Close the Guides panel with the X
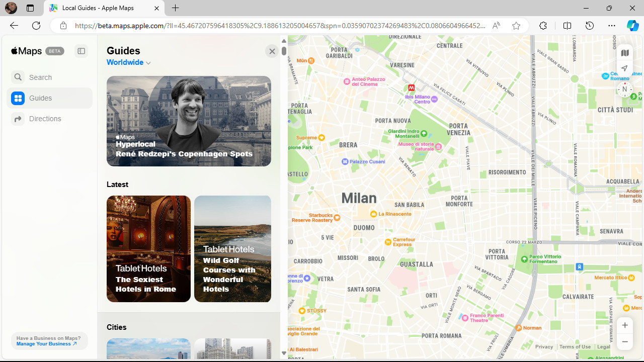This screenshot has width=644, height=362. (x=272, y=51)
